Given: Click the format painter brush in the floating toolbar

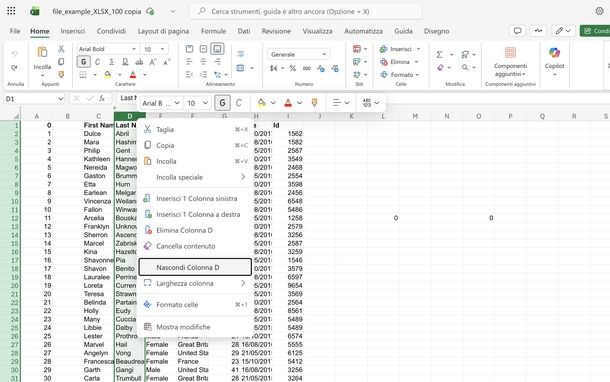Looking at the screenshot, I should (314, 103).
